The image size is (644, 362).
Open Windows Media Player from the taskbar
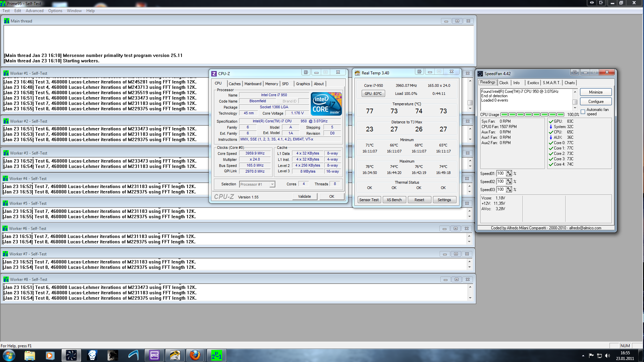coord(50,355)
